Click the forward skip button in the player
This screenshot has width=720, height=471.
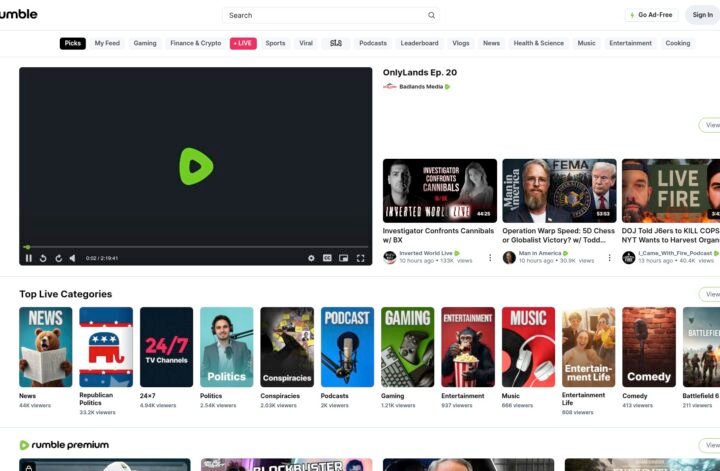tap(59, 258)
